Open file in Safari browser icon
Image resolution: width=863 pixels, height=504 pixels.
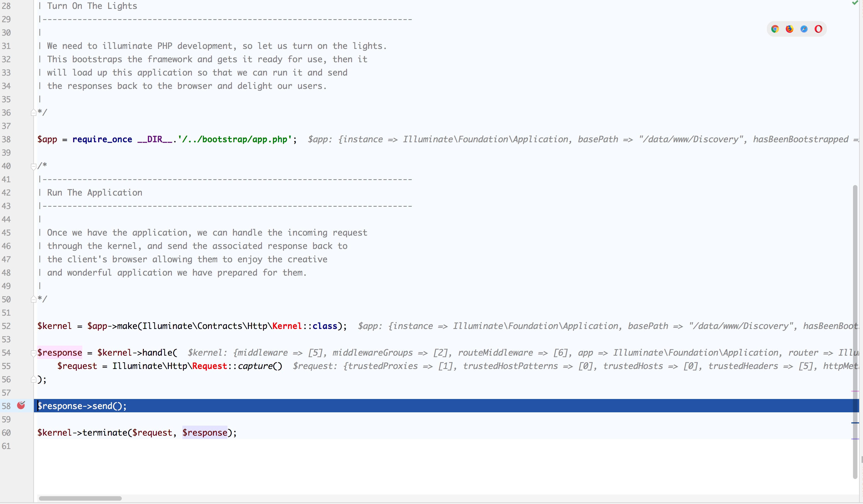[x=804, y=29]
